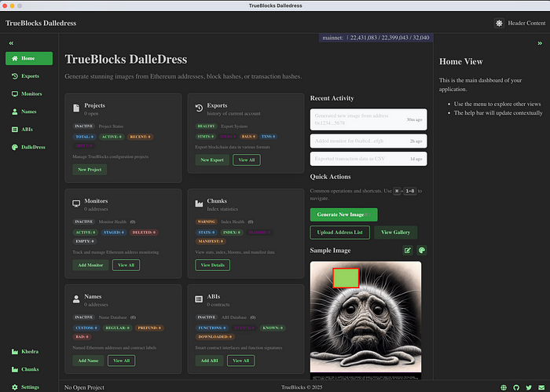Click the 'DELETED: 0' badge in Monitors
The width and height of the screenshot is (550, 392).
point(144,232)
